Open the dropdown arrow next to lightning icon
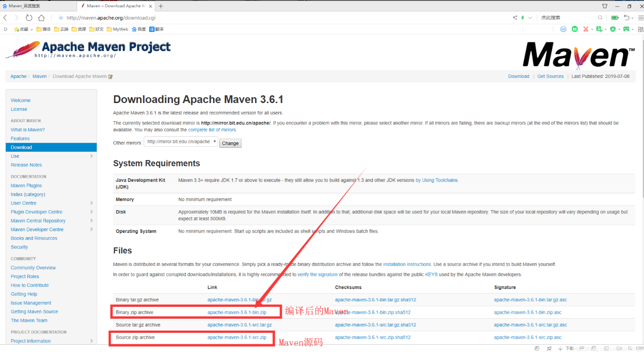 click(x=530, y=18)
